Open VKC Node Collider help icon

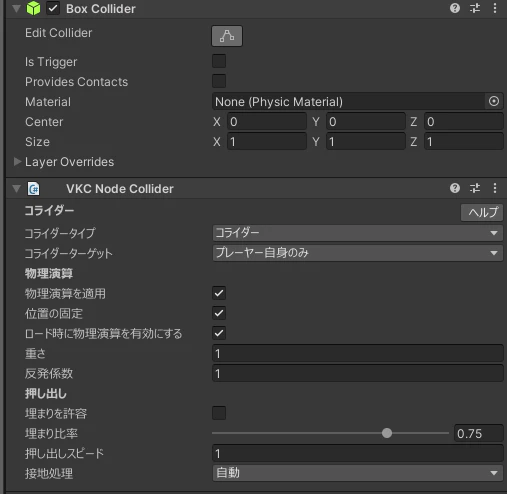pyautogui.click(x=455, y=188)
